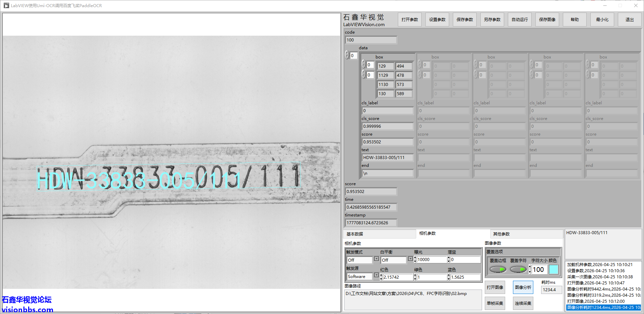The image size is (644, 314).
Task: Pick the cyan 颜色 overlay color swatch
Action: click(553, 269)
